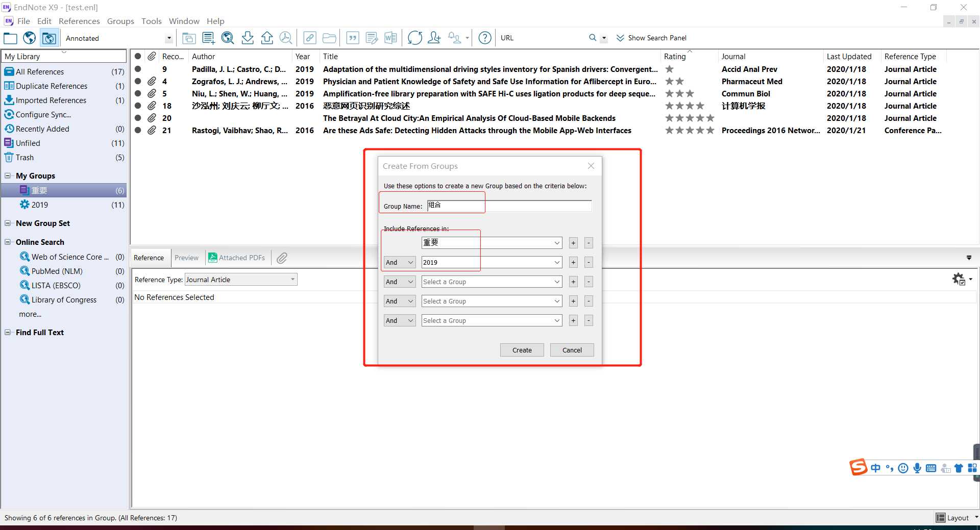The image size is (980, 530).
Task: Open the Reference Type Journal Article dropdown
Action: point(241,280)
